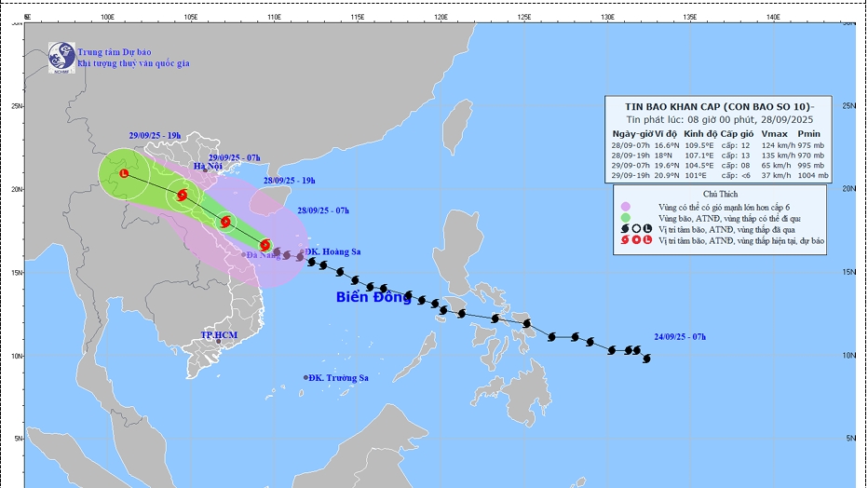This screenshot has width=868, height=488.
Task: Click the purple strong-wind legend swatch
Action: pos(624,207)
